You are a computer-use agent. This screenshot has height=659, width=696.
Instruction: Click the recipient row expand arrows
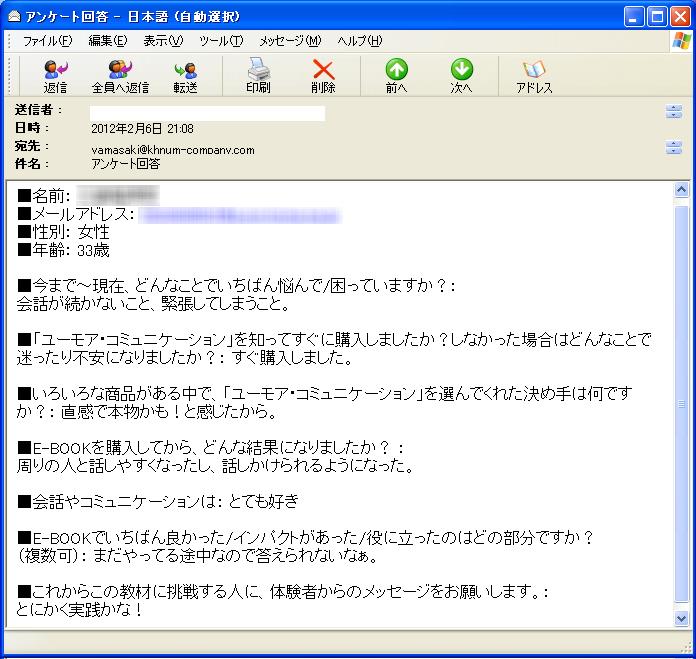coord(673,148)
